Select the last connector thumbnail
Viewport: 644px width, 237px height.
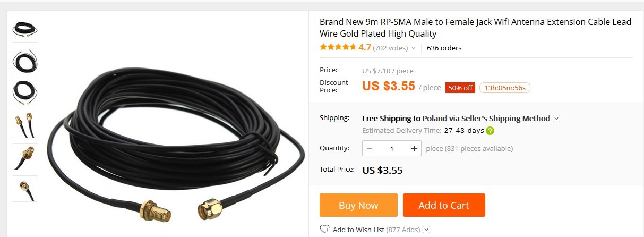click(x=25, y=189)
